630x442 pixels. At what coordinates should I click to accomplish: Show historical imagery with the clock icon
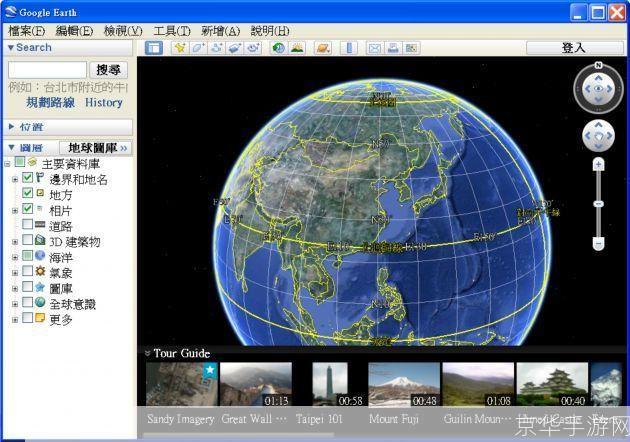click(278, 48)
